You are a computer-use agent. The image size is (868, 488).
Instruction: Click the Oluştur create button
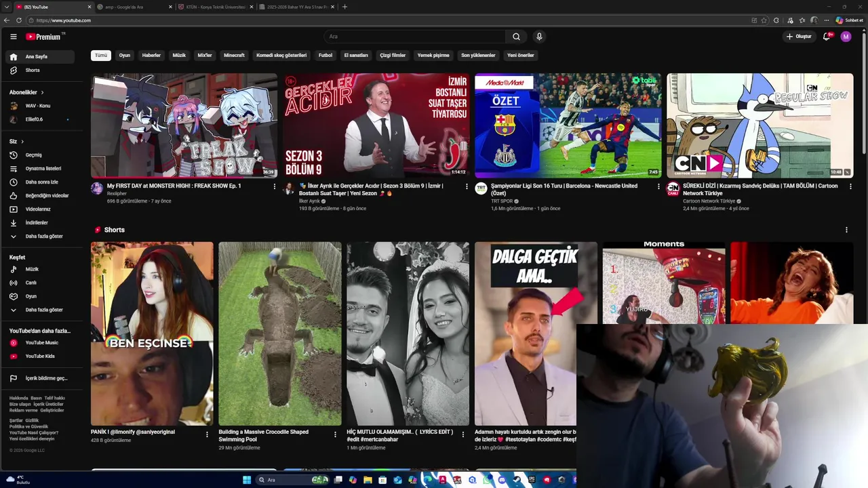point(799,37)
